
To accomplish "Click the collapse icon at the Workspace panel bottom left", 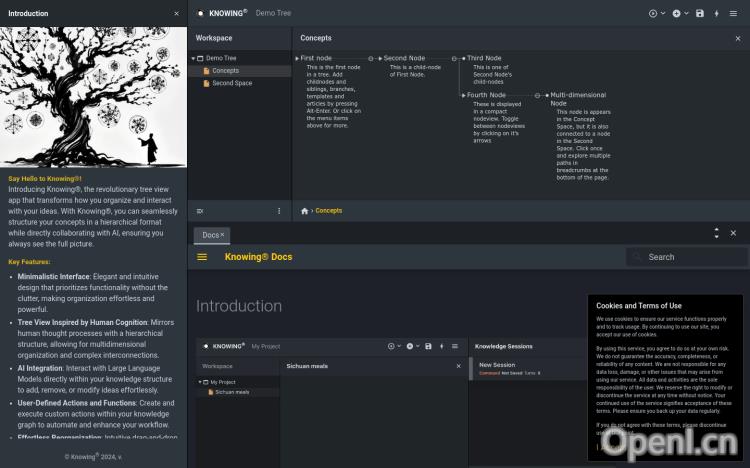I will [x=200, y=211].
